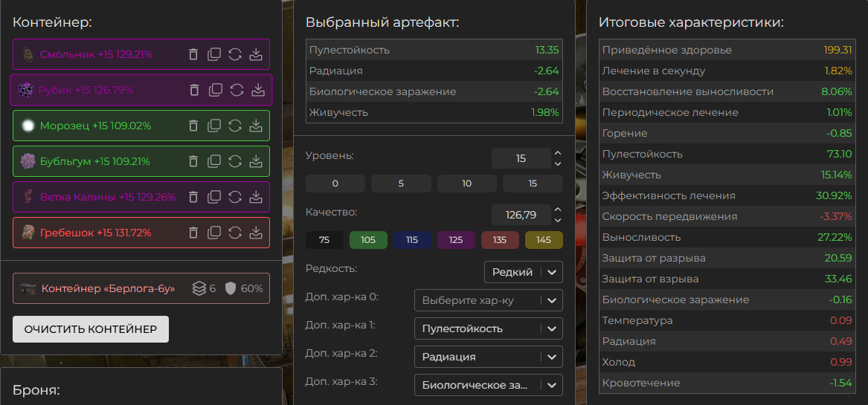Delete the Смольник artifact with trash icon
Viewport: 868px width, 405px height.
coord(193,54)
